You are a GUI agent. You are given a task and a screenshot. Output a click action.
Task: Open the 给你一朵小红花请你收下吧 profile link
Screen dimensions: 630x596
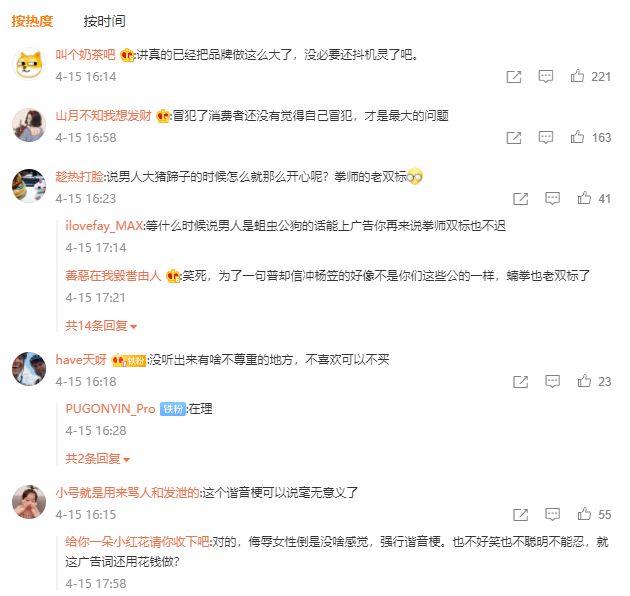(137, 542)
